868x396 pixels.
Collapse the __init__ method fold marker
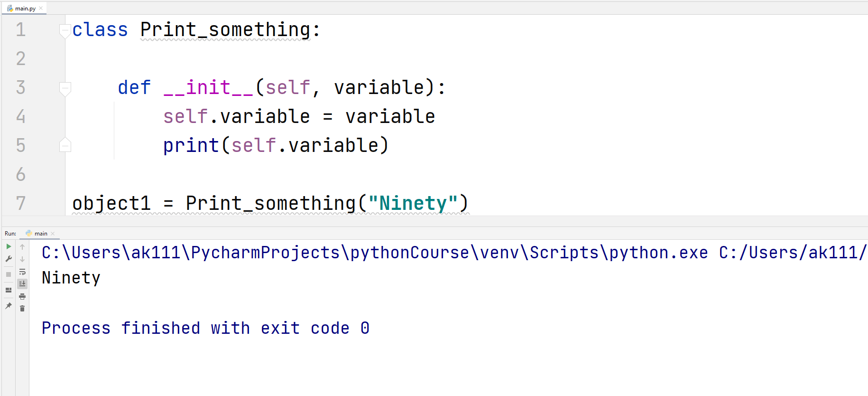click(x=65, y=88)
